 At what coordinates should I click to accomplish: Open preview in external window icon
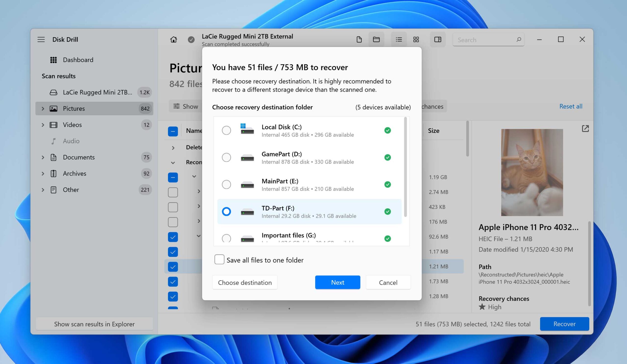(585, 128)
